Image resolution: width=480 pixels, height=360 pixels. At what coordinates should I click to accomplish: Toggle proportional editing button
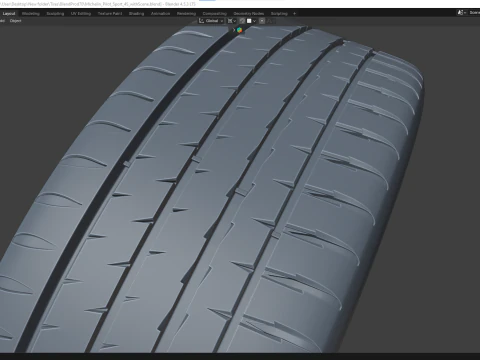[x=262, y=21]
